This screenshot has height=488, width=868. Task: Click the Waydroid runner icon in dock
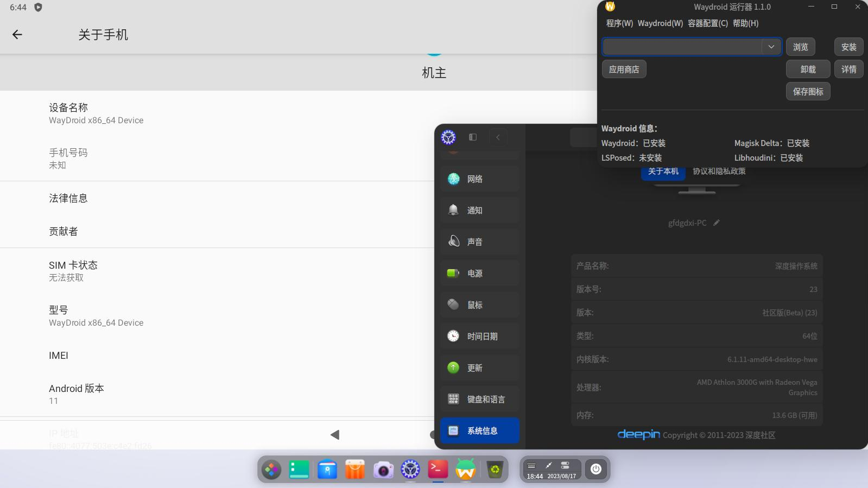pyautogui.click(x=466, y=470)
